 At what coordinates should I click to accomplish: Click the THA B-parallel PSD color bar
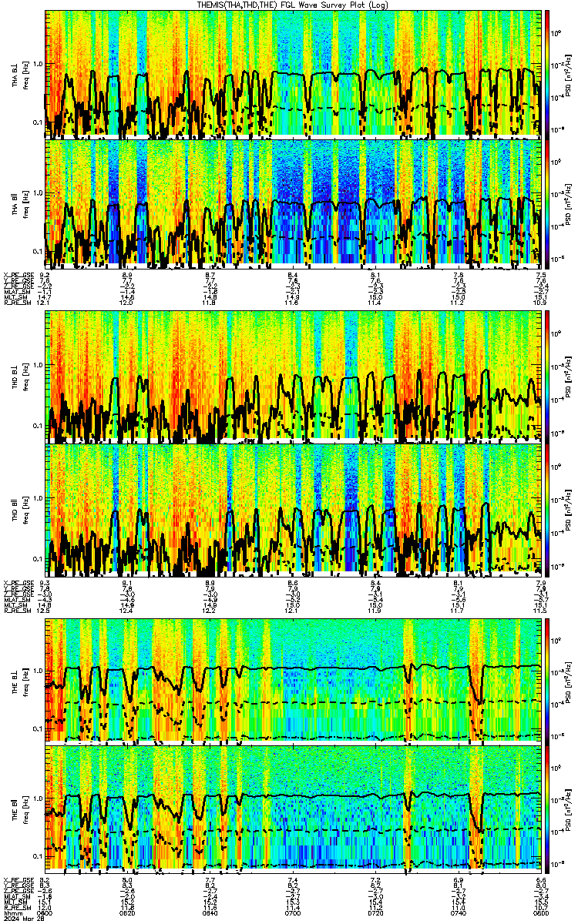547,203
